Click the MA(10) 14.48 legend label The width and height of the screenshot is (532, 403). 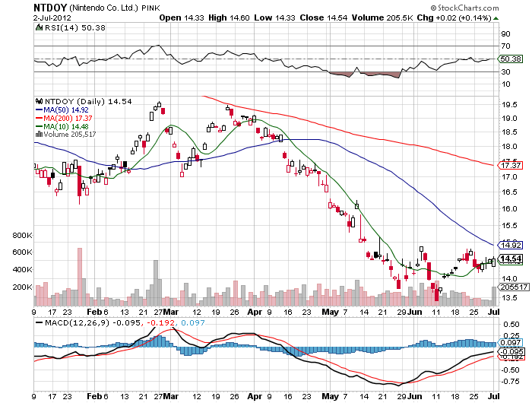tap(66, 127)
